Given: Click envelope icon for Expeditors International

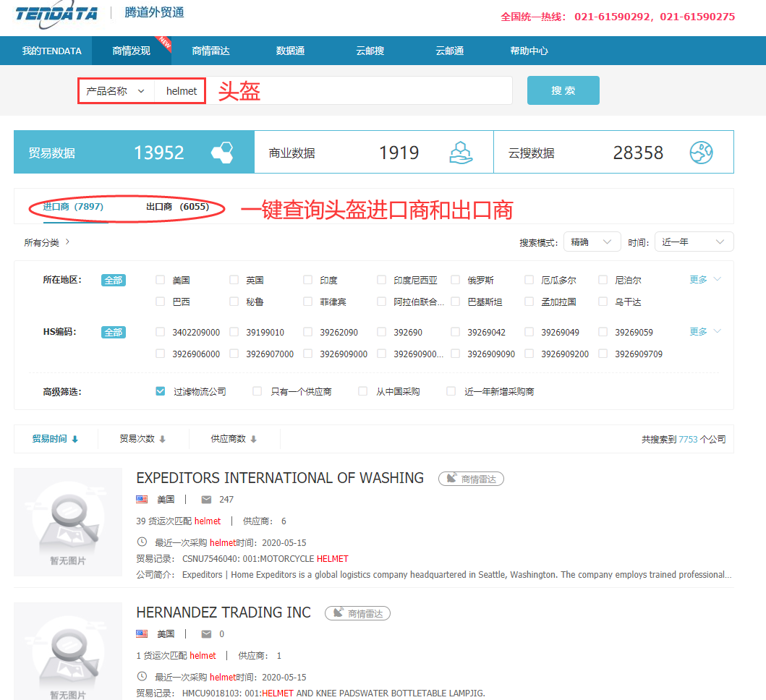Looking at the screenshot, I should point(206,500).
